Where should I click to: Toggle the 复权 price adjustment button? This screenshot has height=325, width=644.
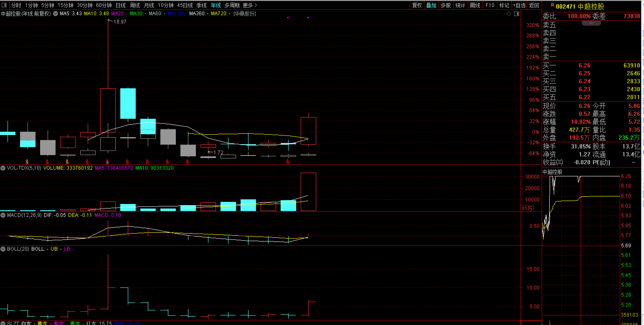point(417,5)
